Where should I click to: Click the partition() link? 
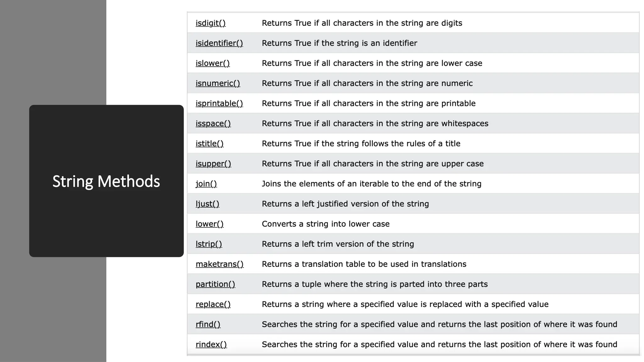pos(215,284)
